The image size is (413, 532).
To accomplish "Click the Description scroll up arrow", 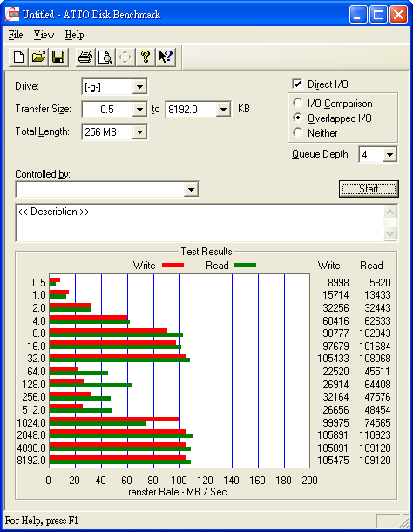I will tap(389, 212).
